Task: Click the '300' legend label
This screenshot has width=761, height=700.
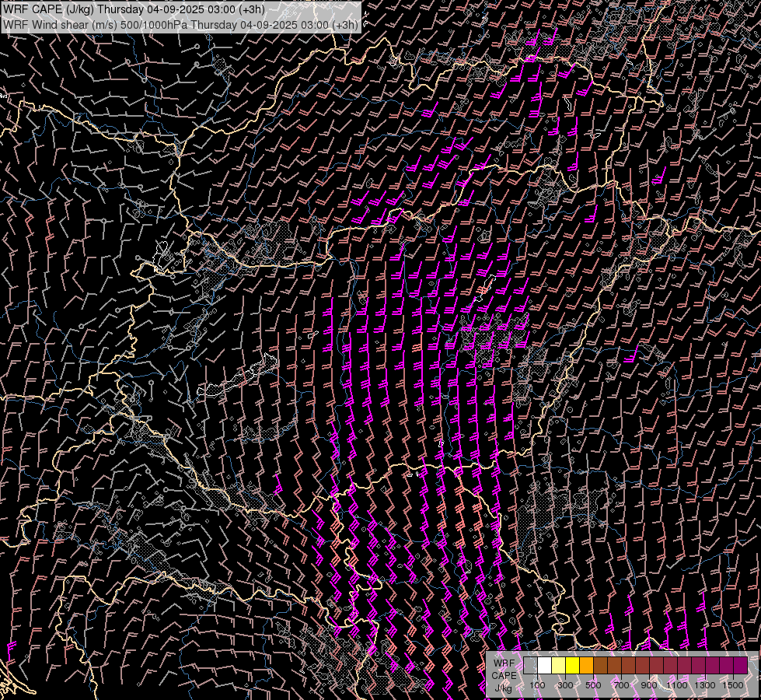Action: click(x=565, y=685)
